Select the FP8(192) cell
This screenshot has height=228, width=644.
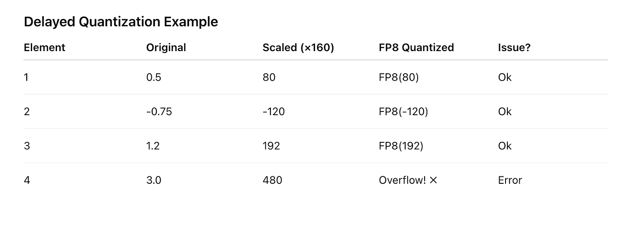pos(401,146)
